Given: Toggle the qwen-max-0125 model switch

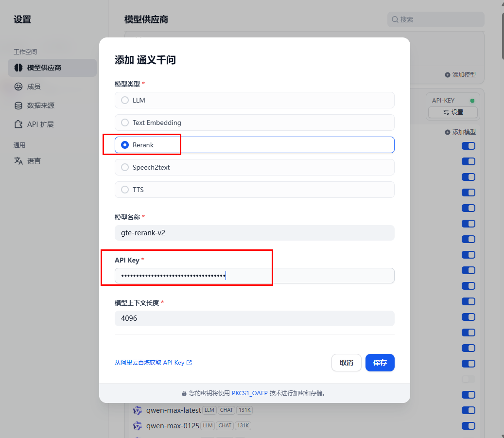Looking at the screenshot, I should pos(469,426).
